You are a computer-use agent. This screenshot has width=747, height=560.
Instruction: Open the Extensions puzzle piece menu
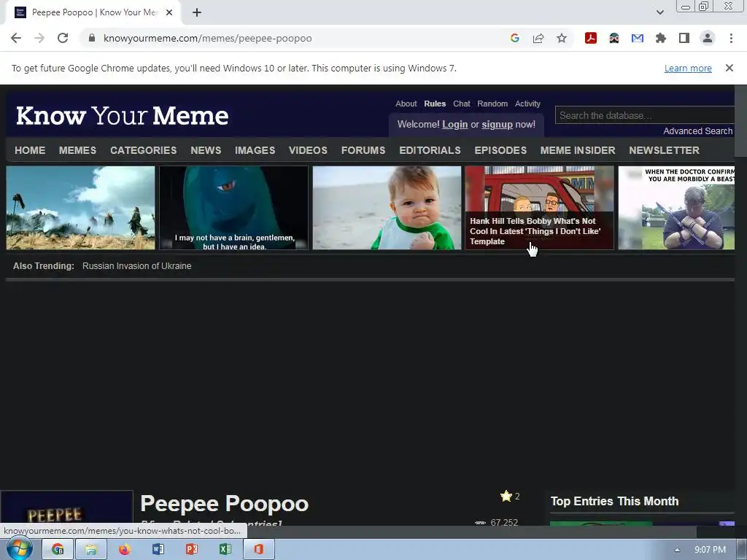661,38
